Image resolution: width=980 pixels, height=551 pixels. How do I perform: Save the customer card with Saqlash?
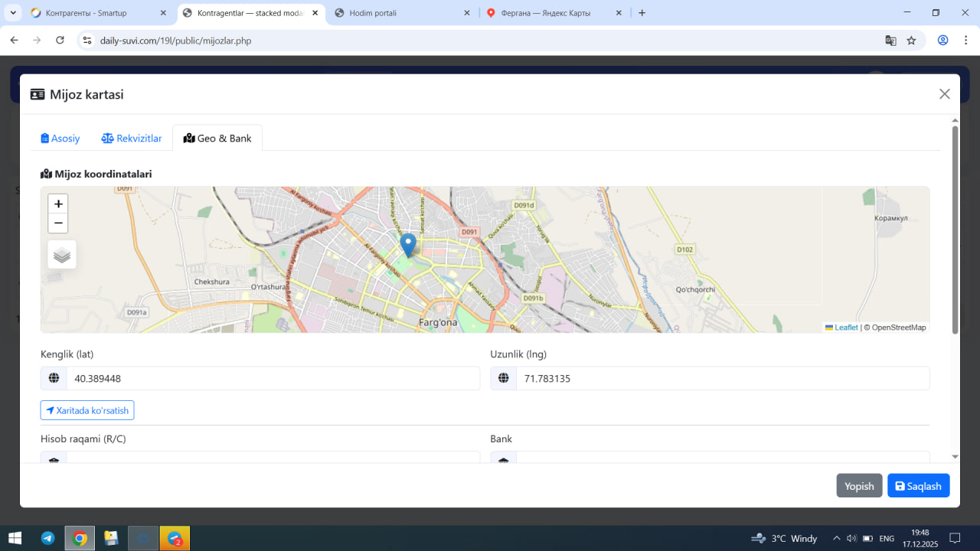(x=918, y=486)
